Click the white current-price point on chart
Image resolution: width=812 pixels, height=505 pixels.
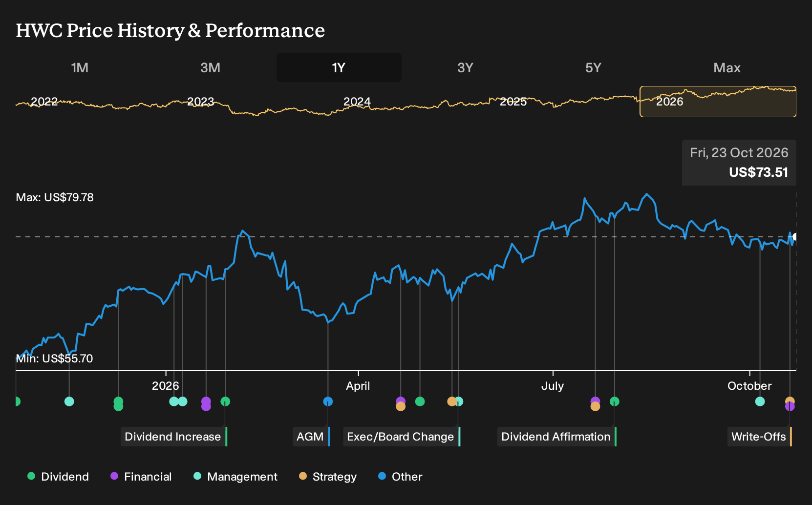point(795,237)
